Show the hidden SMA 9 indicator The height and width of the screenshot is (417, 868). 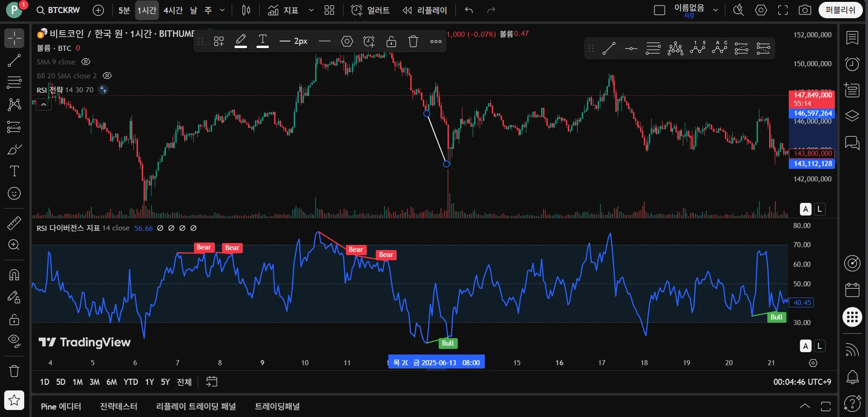[86, 62]
